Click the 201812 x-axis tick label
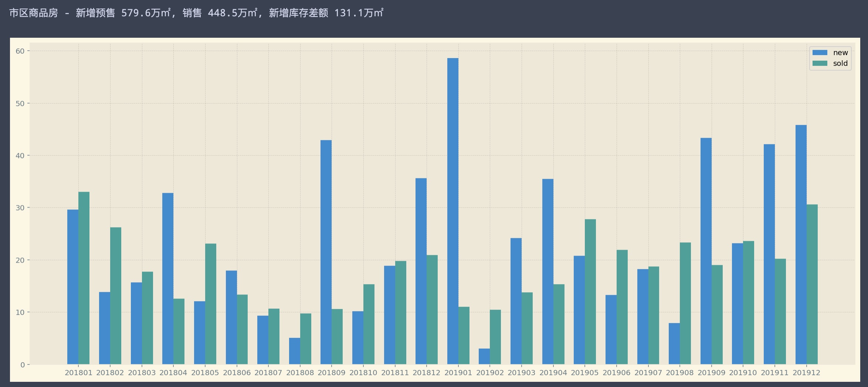The height and width of the screenshot is (387, 868). [427, 373]
